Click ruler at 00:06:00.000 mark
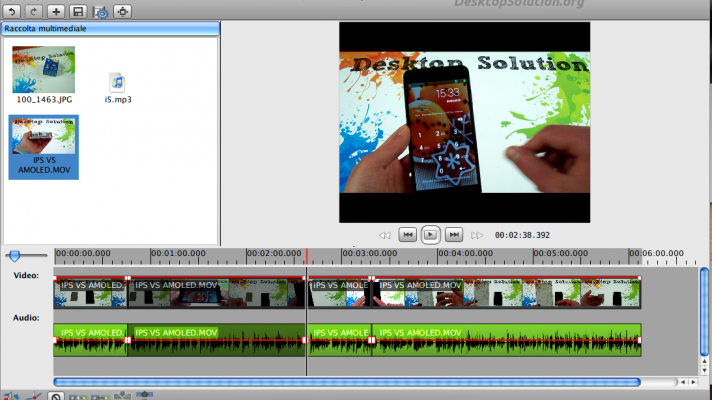 point(657,253)
